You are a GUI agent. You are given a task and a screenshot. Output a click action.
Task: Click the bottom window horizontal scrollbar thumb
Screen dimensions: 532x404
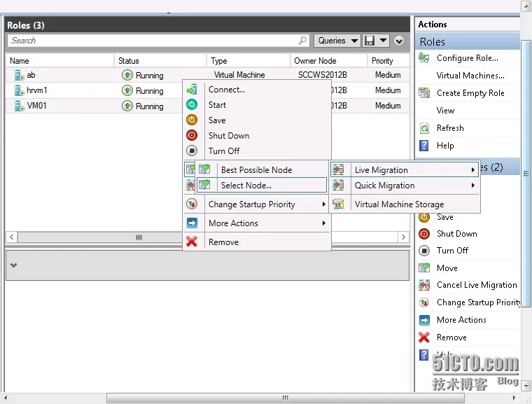point(285,398)
